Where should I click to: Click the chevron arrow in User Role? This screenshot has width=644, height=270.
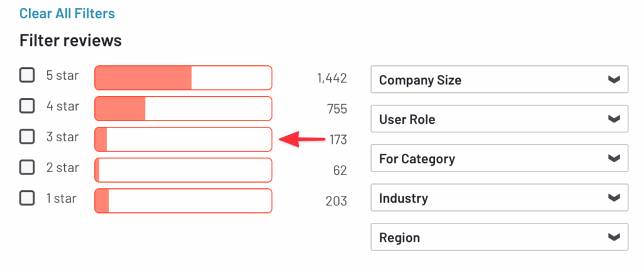[x=614, y=119]
